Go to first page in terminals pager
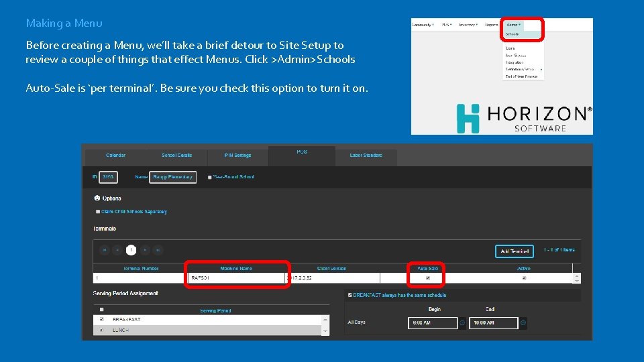Viewport: 644px width, 362px height. coord(105,250)
